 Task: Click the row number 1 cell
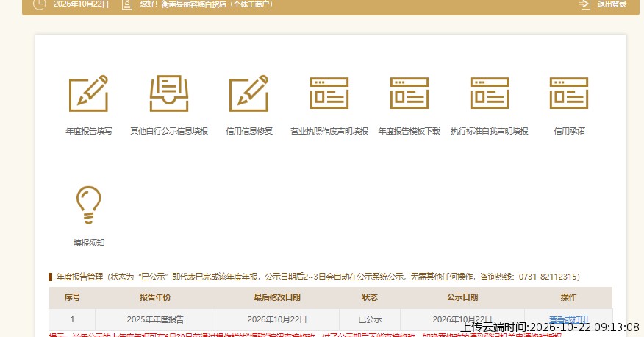pos(72,319)
